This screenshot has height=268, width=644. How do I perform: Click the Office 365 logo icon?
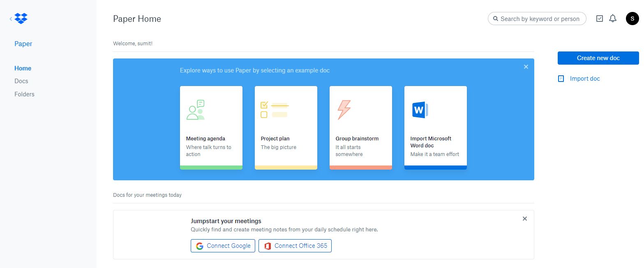pos(268,246)
